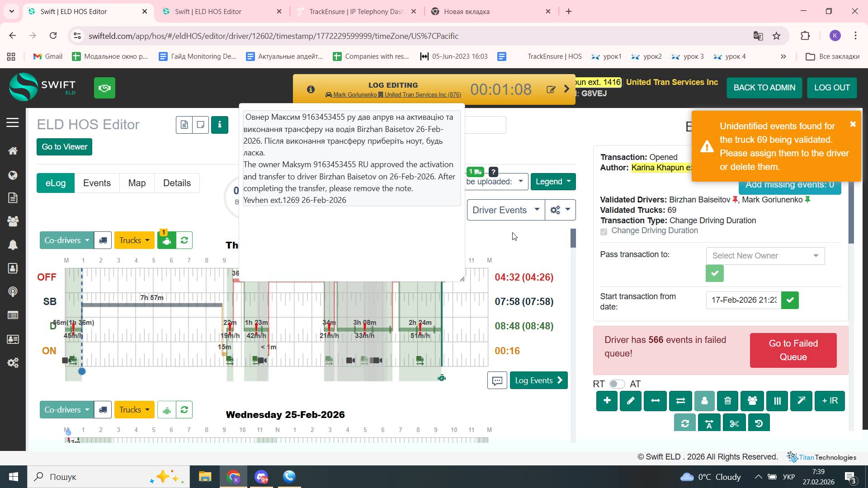
Task: Click the trash delete event button
Action: coord(727,401)
